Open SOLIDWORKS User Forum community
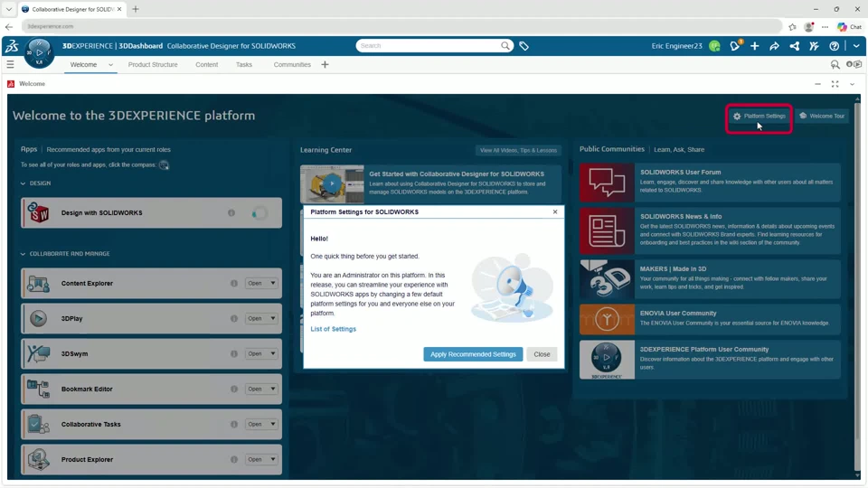This screenshot has height=488, width=868. [711, 182]
